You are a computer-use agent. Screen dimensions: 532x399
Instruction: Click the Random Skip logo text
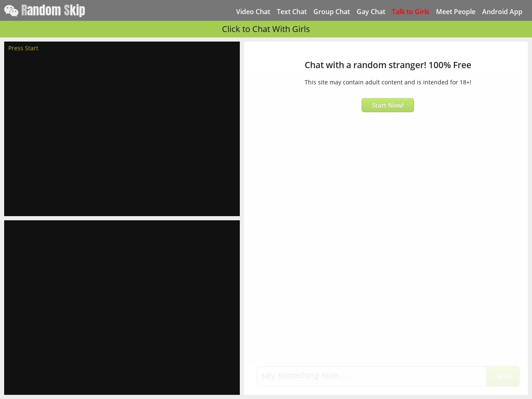pyautogui.click(x=53, y=10)
